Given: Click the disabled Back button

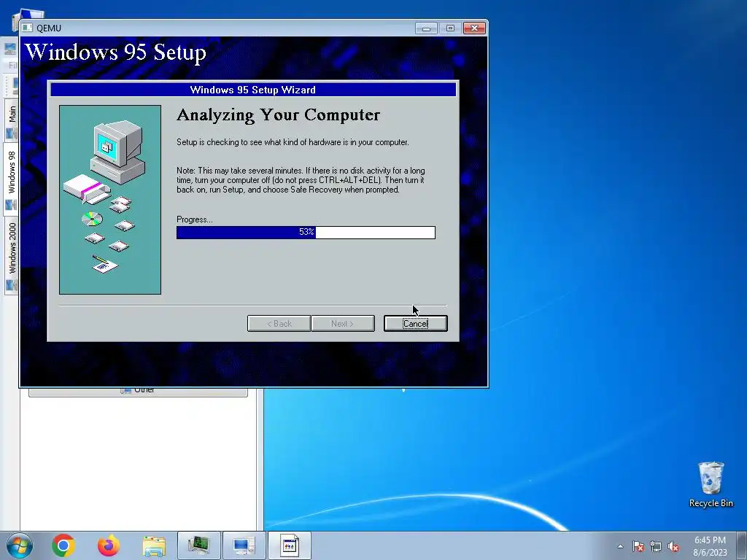Looking at the screenshot, I should 279,323.
